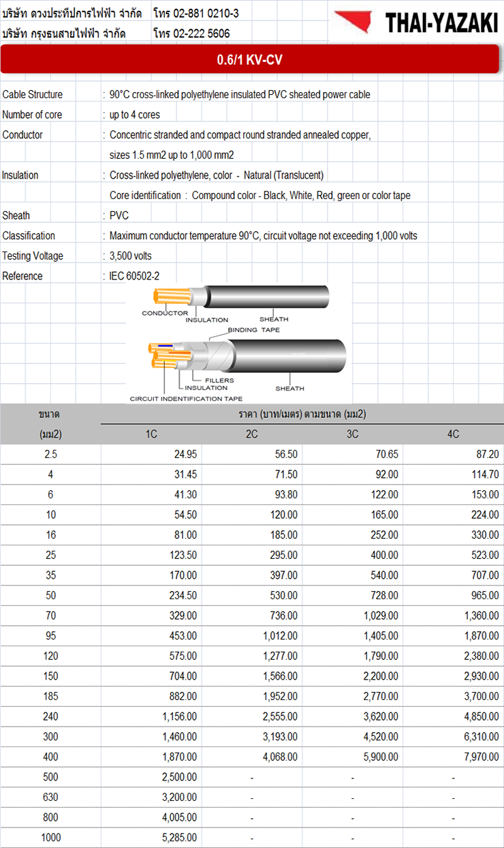This screenshot has width=504, height=848.
Task: Select the '3,500 volts' value
Action: tap(131, 256)
